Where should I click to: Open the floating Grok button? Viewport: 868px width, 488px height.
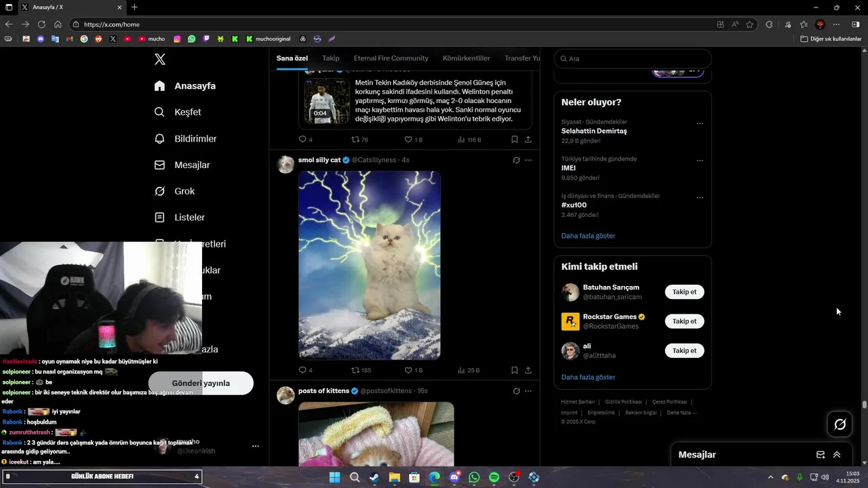(840, 424)
